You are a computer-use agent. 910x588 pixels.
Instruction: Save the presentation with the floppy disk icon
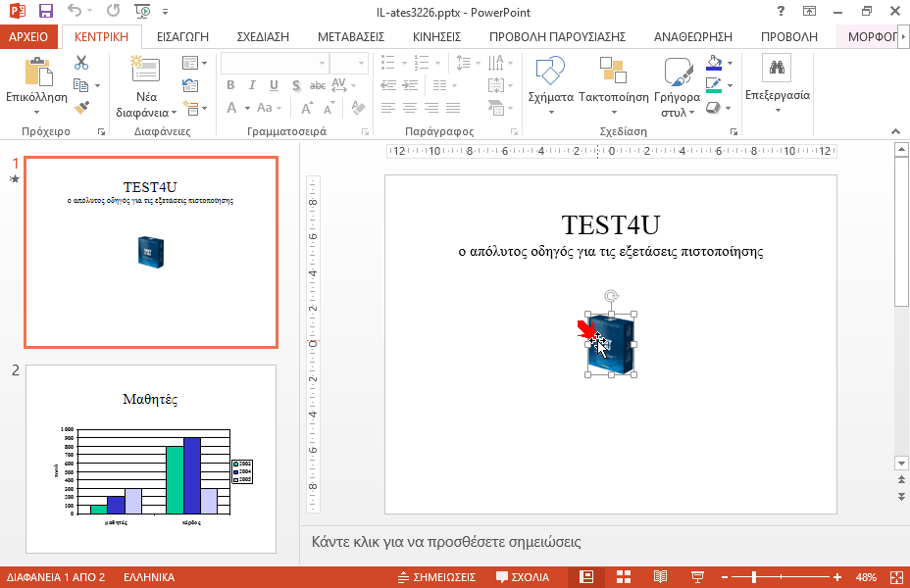tap(46, 11)
